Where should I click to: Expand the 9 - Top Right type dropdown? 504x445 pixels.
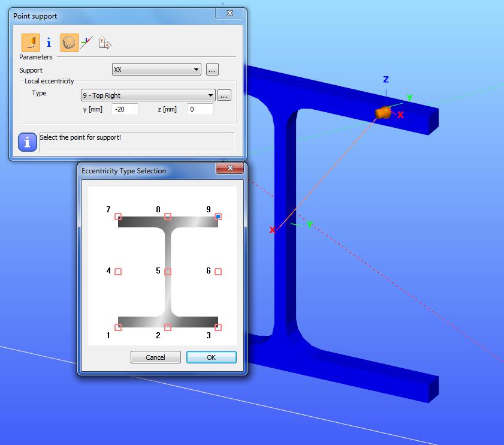148,95
